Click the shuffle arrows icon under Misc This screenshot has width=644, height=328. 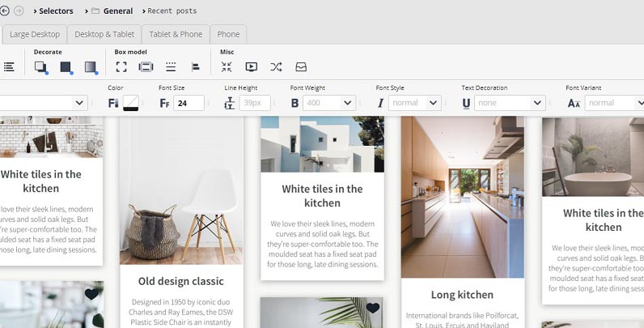(276, 67)
